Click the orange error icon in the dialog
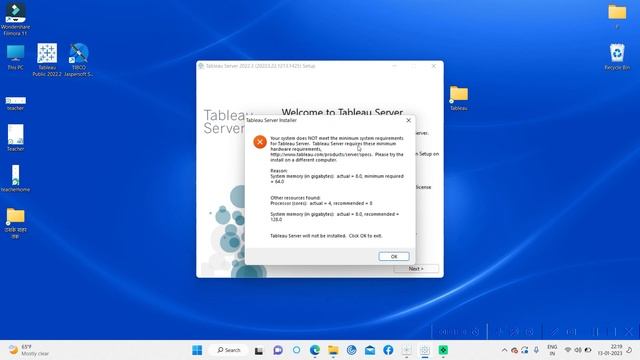Viewport: 640px width, 360px height. point(260,142)
